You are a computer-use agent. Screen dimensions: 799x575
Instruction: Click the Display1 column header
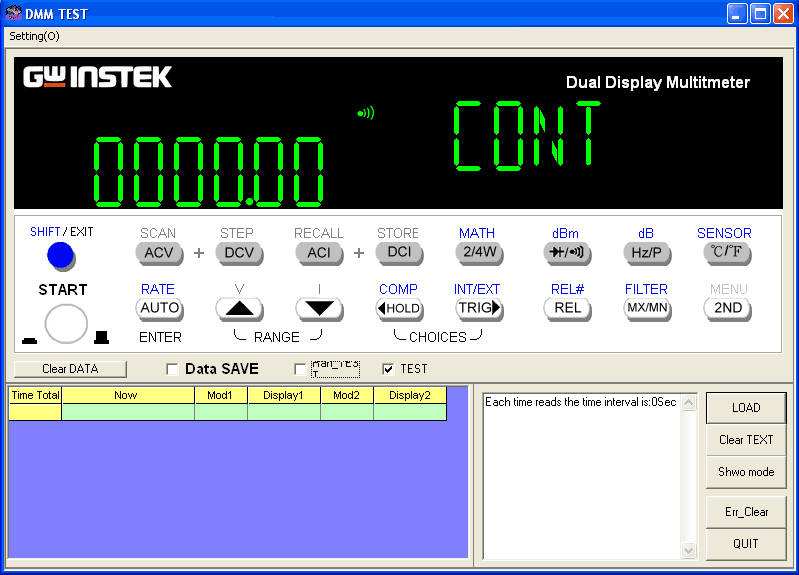pyautogui.click(x=283, y=395)
